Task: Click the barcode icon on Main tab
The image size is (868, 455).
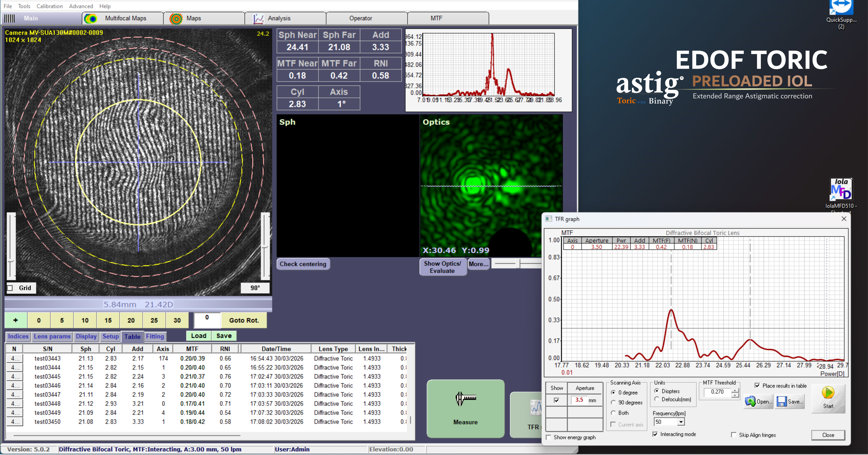Action: 9,19
